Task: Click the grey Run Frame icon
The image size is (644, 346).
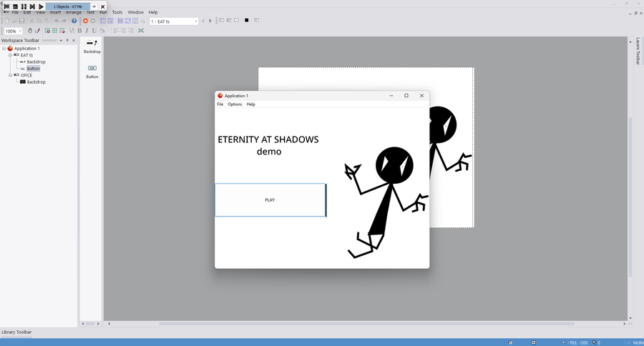Action: pos(93,21)
